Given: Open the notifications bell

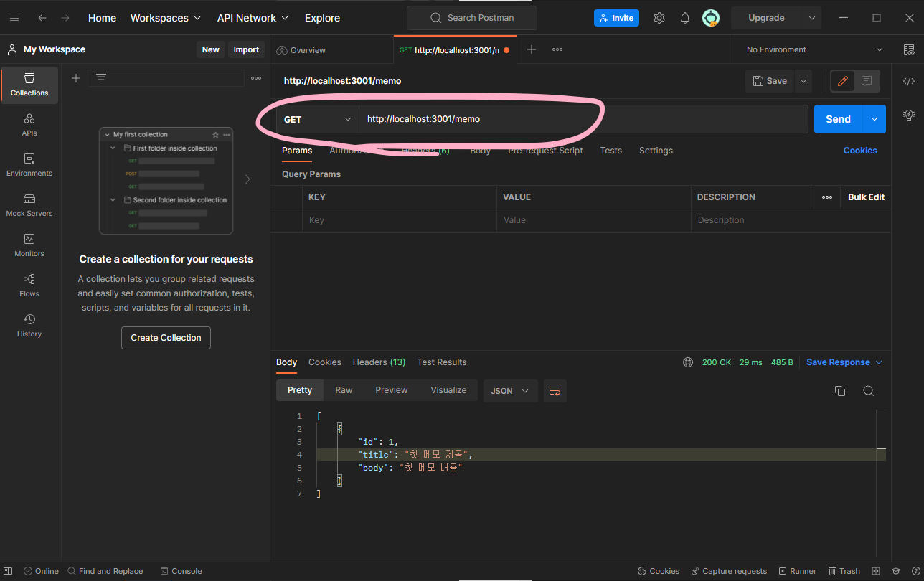Looking at the screenshot, I should 685,18.
